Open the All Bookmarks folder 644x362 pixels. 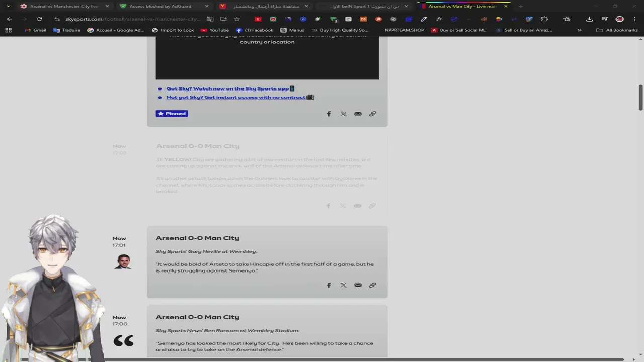tap(617, 30)
